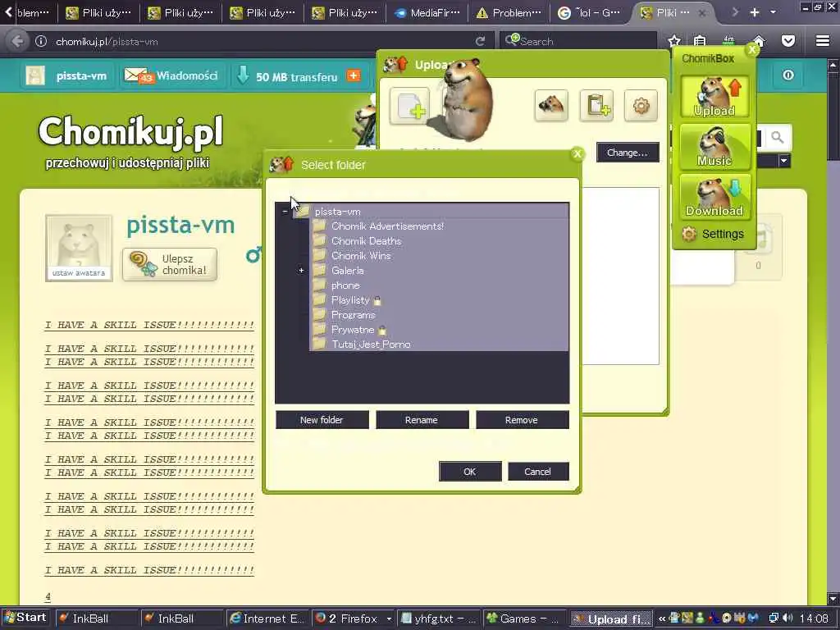Select the Chomik Deaths folder

(x=366, y=241)
